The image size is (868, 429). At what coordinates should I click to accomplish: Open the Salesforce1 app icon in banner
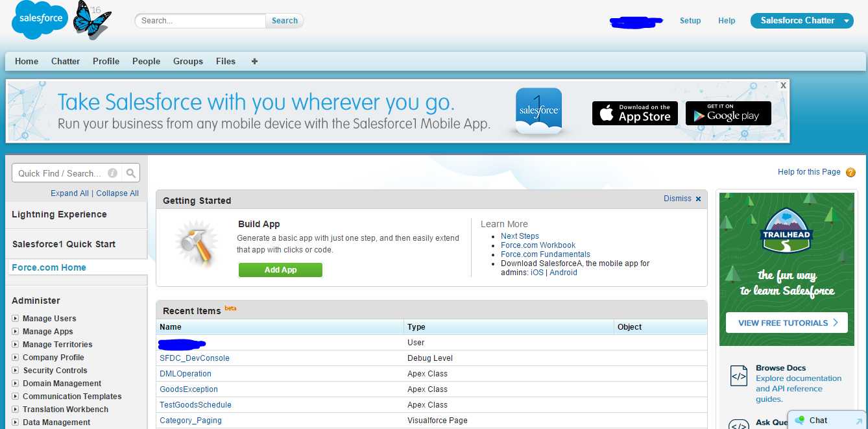click(x=538, y=112)
